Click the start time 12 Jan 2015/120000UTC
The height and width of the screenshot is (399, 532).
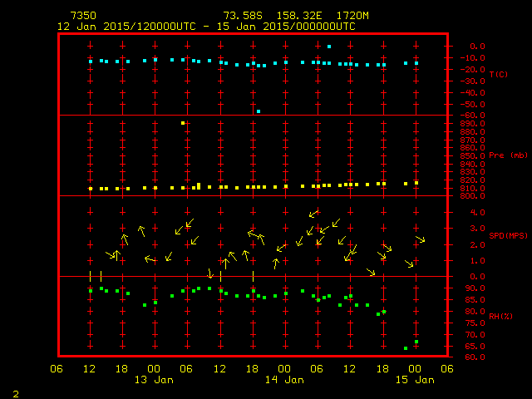pos(126,27)
